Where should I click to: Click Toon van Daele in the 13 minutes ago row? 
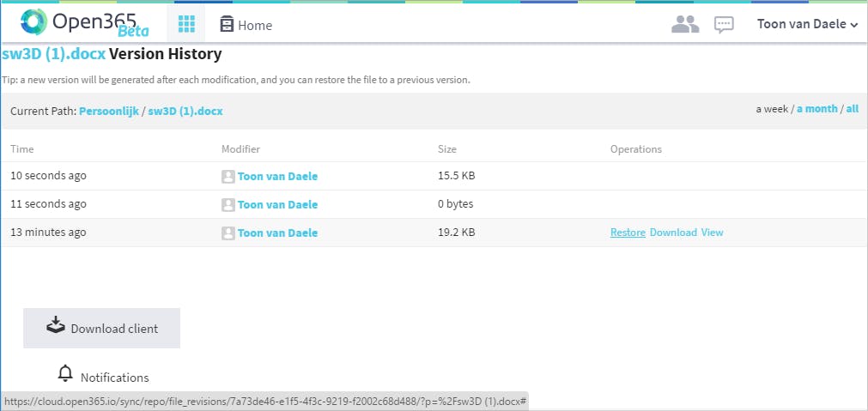[x=278, y=233]
